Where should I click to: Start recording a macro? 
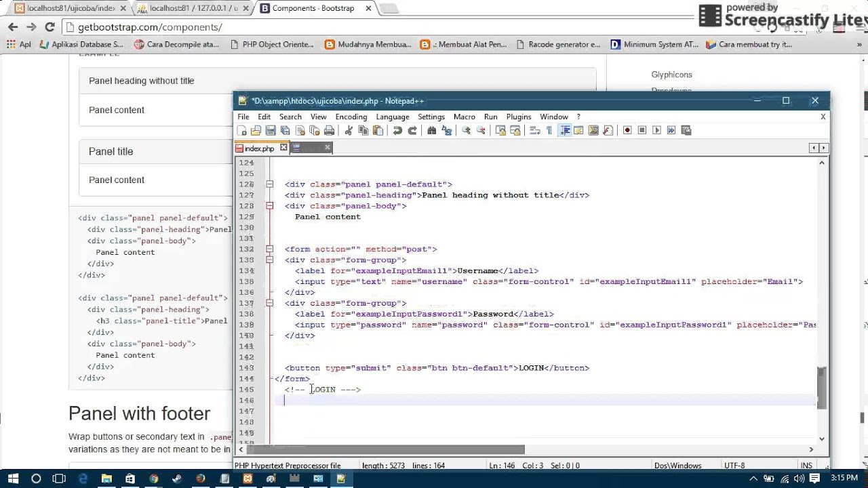pyautogui.click(x=628, y=130)
